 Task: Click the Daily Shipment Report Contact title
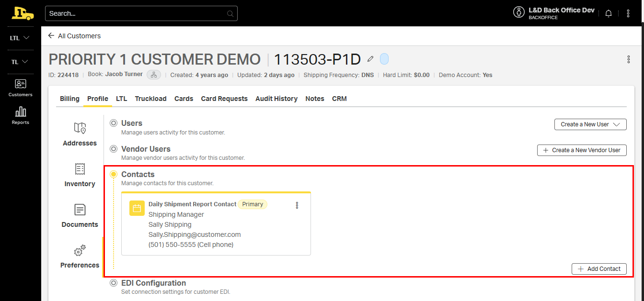tap(193, 204)
